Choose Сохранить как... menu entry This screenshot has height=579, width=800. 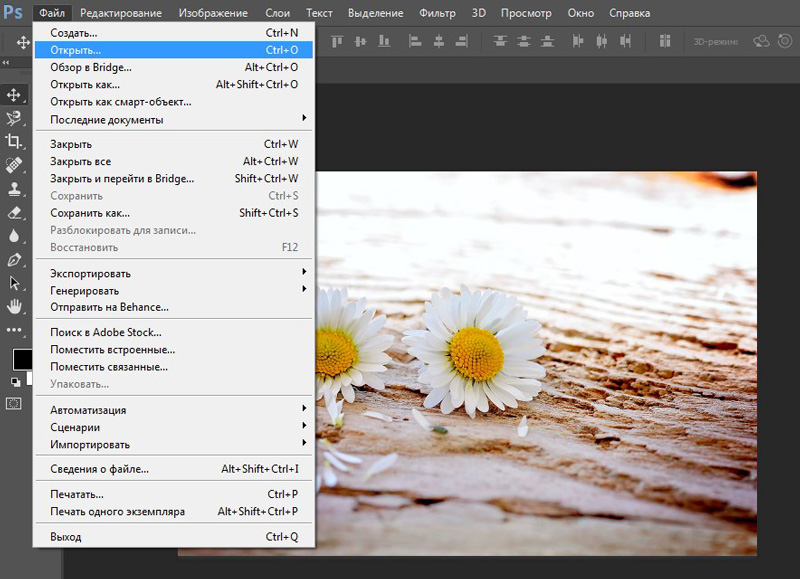90,213
